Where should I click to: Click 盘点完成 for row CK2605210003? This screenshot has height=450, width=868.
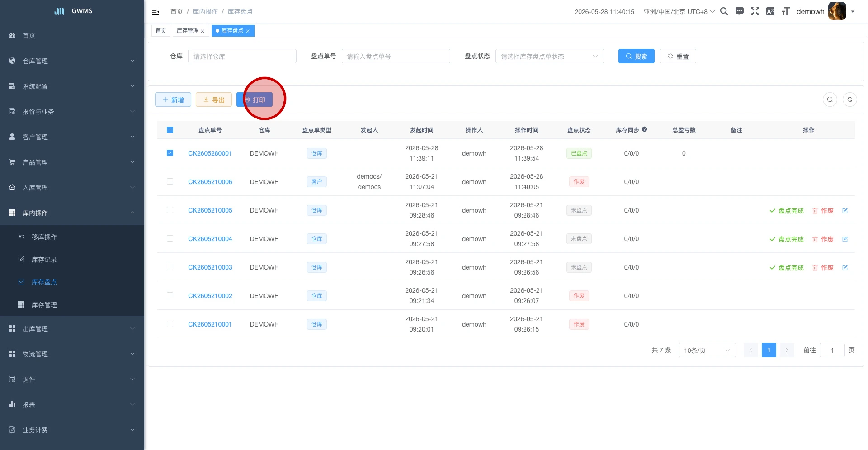tap(787, 268)
